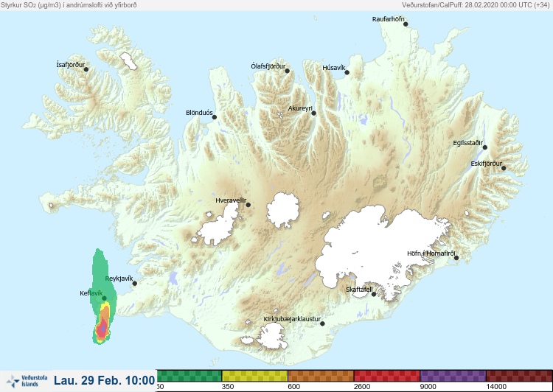Viewport: 553px width, 392px height.
Task: Click the Blönduós map marker
Action: (x=214, y=117)
